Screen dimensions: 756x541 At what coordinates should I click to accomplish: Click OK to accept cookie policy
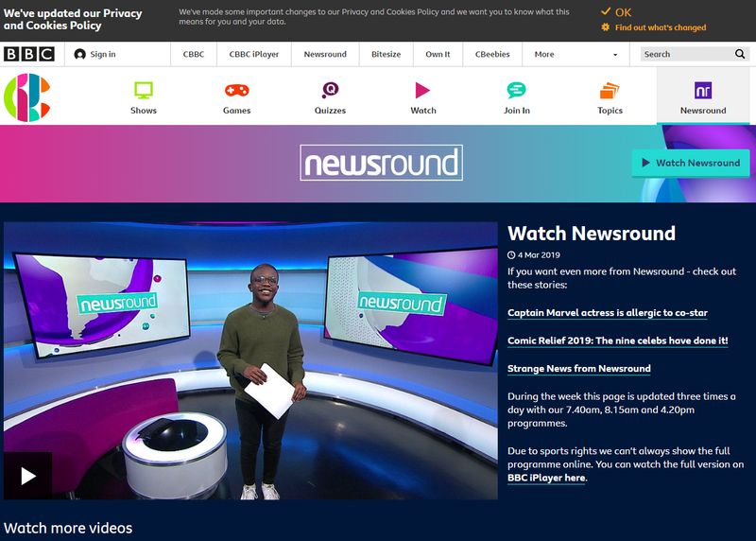(623, 12)
